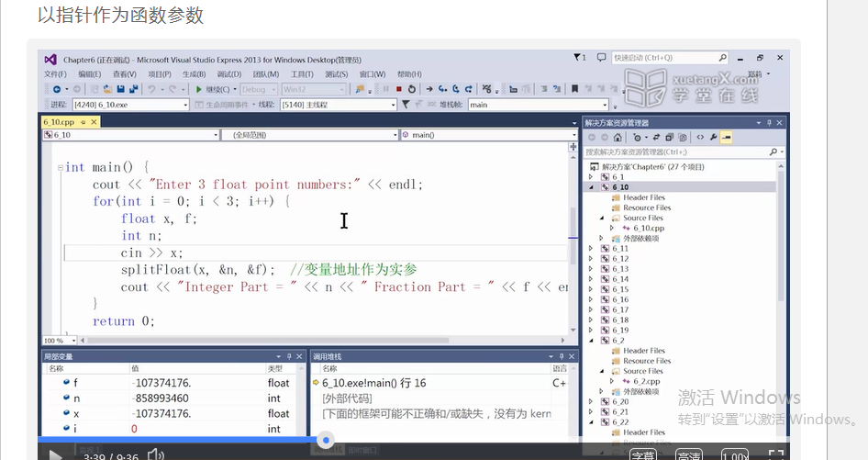
Task: Collapse the Source Files folder under 6_10
Action: point(602,218)
